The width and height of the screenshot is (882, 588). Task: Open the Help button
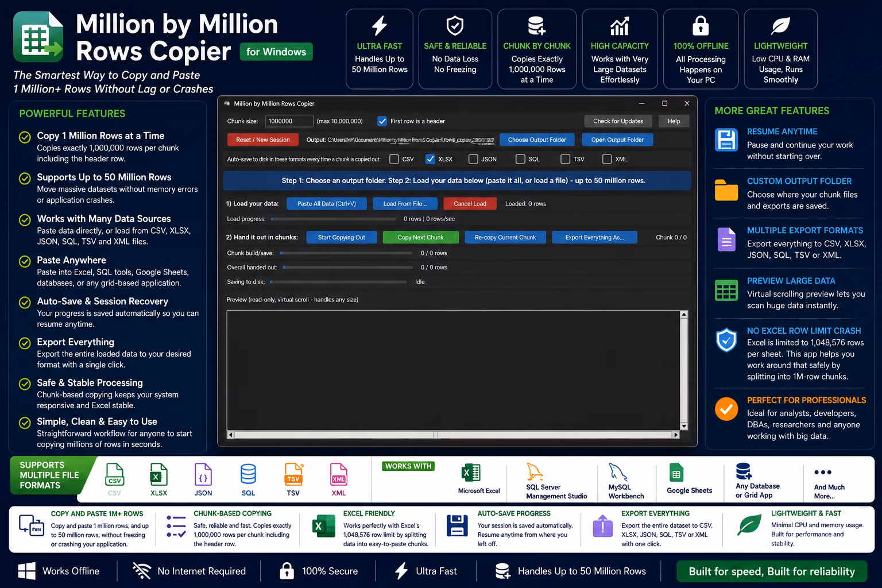[674, 121]
